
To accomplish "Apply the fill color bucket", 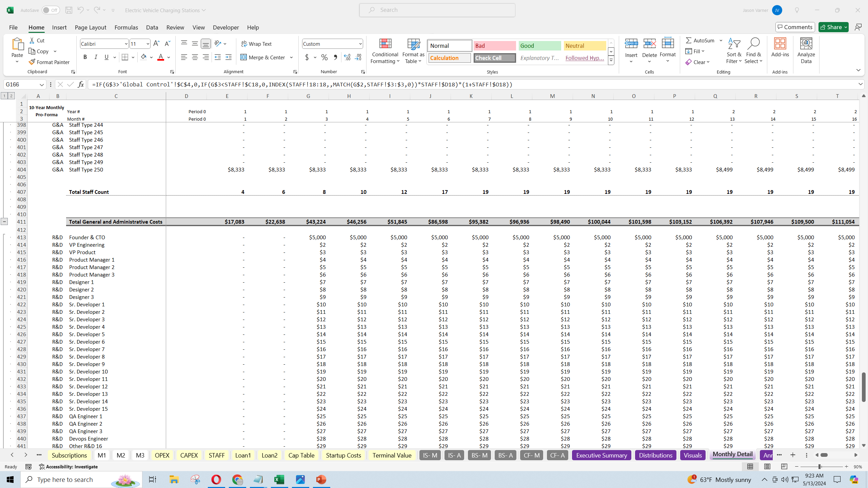I will (x=143, y=57).
